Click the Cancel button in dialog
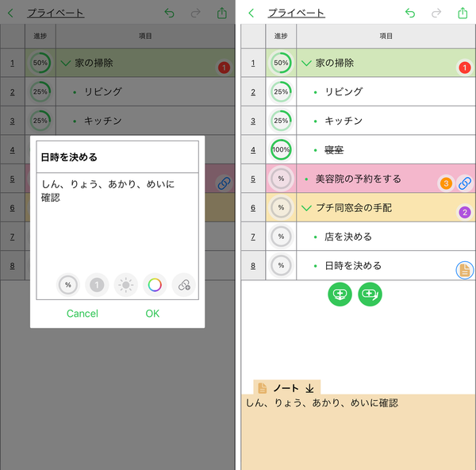Viewport: 476px width, 470px height. coord(83,314)
